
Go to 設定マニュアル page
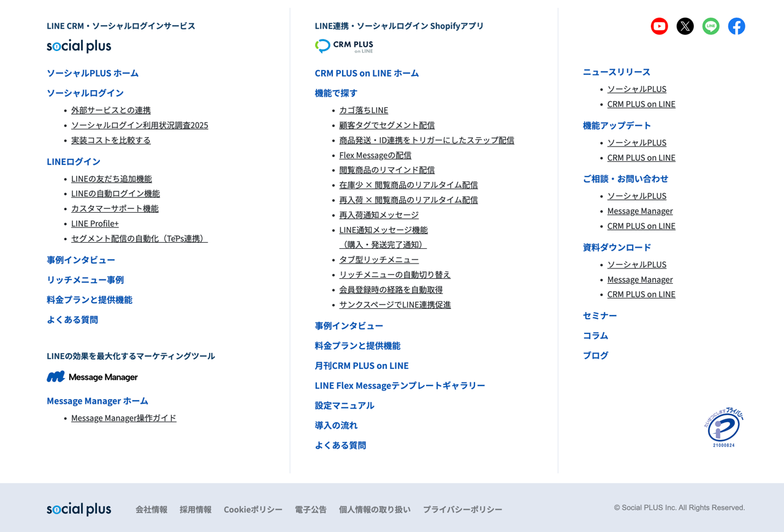(344, 406)
